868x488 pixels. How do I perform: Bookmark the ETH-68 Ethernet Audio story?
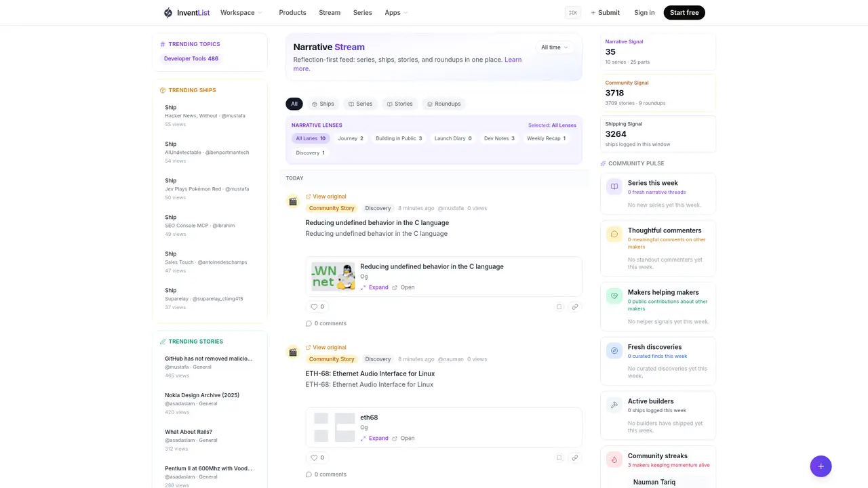click(559, 457)
